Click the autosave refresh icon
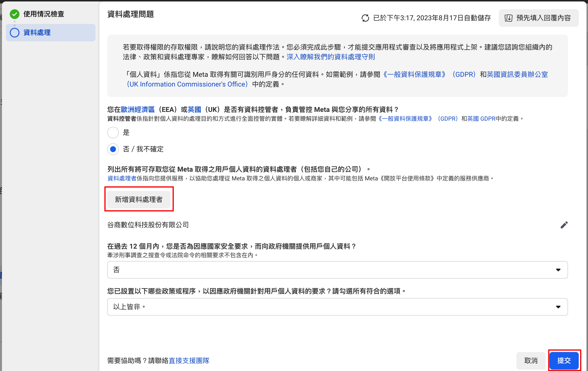Screen dimensions: 588x371 pos(365,18)
